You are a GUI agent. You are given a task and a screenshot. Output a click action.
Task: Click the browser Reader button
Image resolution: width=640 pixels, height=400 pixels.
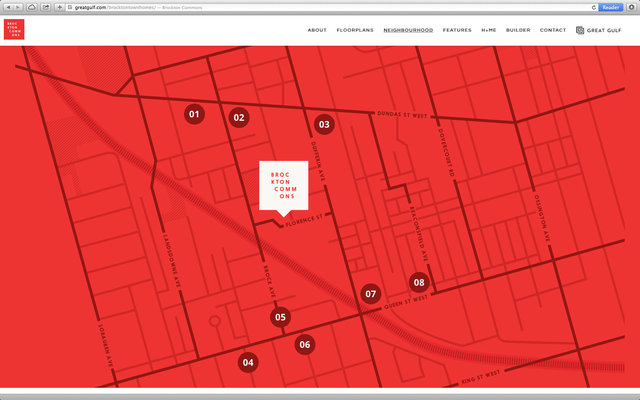(611, 7)
